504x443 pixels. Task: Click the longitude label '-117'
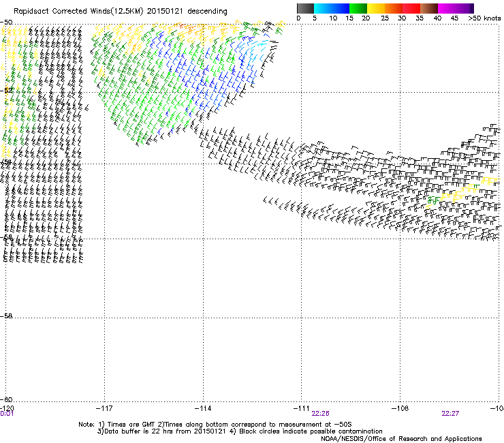coord(104,408)
